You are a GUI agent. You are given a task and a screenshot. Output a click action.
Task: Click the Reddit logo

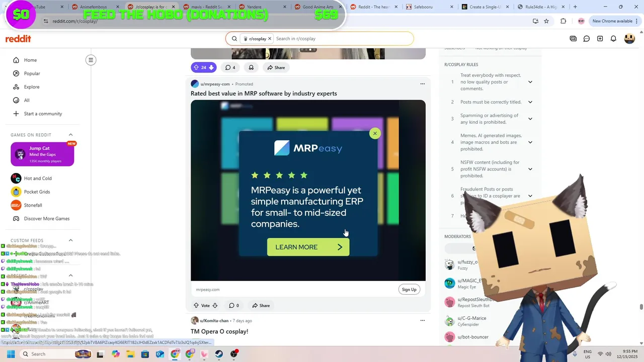click(x=18, y=39)
